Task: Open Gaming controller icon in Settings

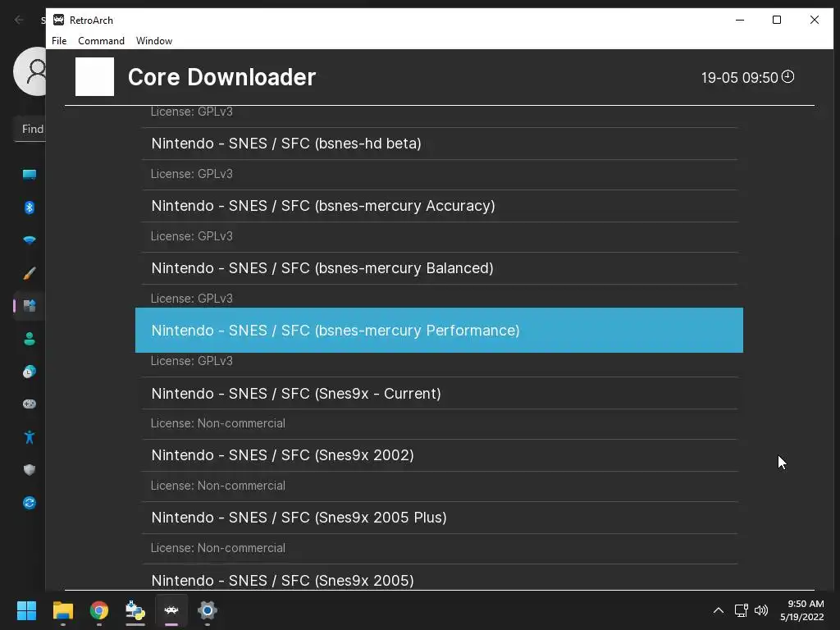Action: pos(30,404)
